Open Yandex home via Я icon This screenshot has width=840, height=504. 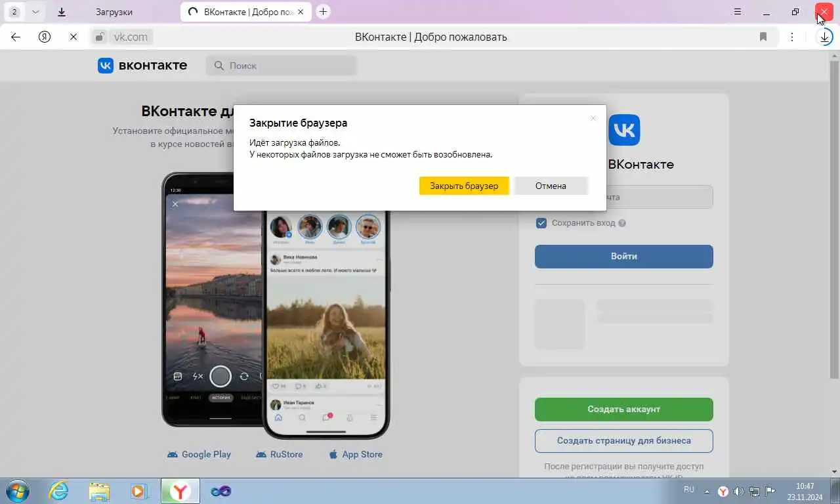point(45,37)
